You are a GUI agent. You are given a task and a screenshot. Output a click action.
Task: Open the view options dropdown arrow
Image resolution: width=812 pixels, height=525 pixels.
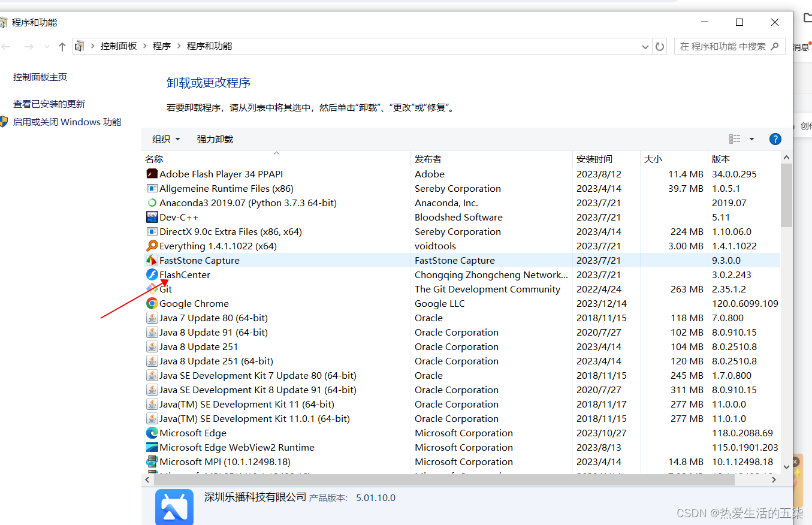[x=751, y=139]
